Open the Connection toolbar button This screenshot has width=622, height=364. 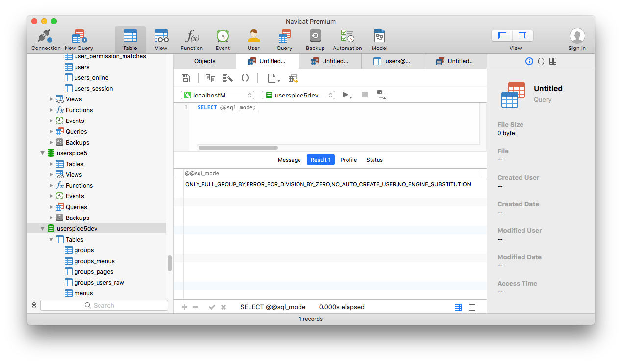(x=46, y=40)
